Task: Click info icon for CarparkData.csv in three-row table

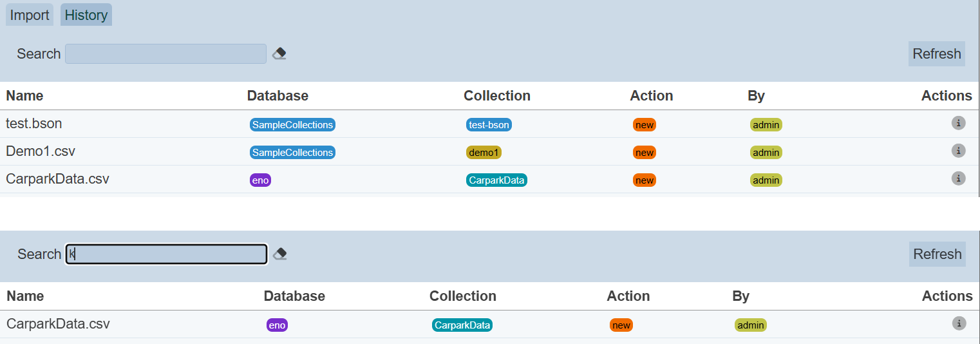Action: coord(958,178)
